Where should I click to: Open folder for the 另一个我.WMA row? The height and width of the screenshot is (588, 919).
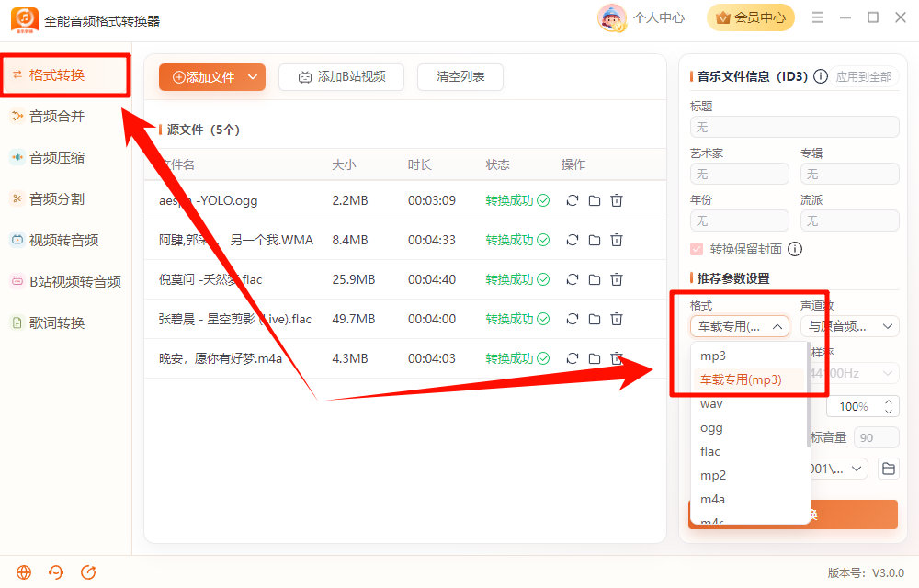[x=595, y=240]
